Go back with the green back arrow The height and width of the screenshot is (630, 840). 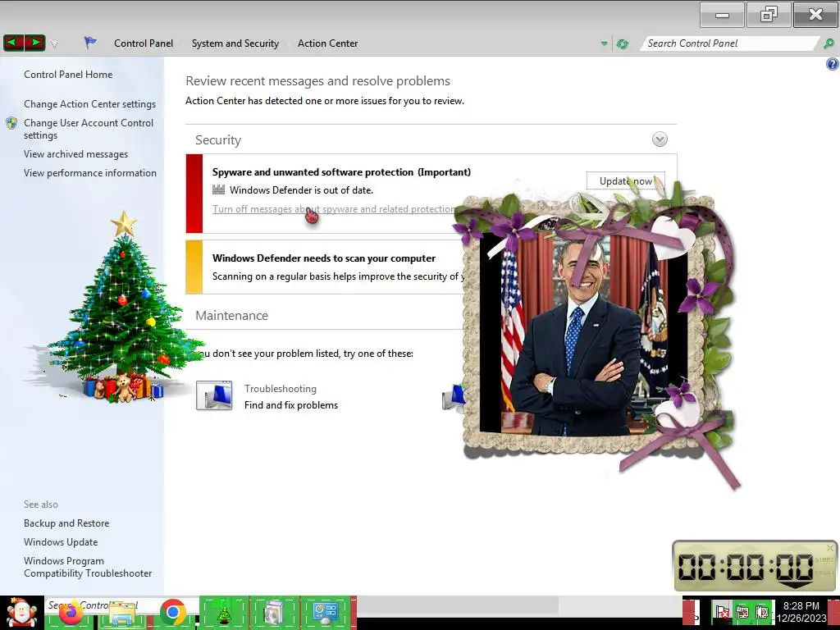pos(13,43)
